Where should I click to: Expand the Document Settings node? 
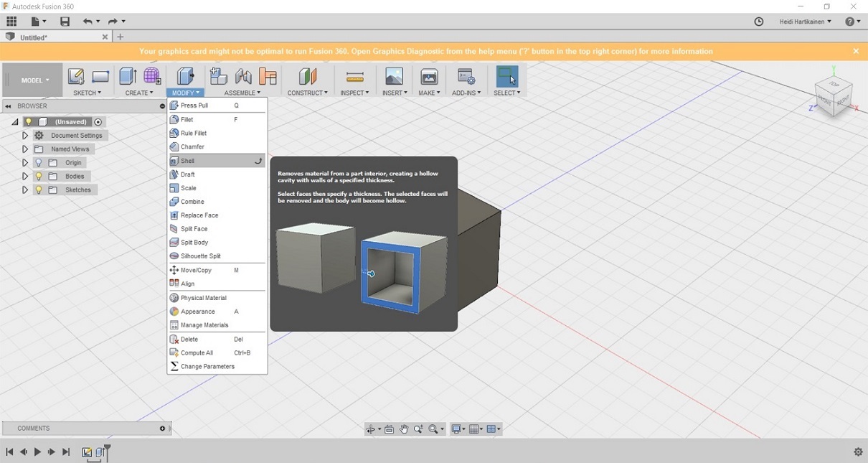click(25, 136)
